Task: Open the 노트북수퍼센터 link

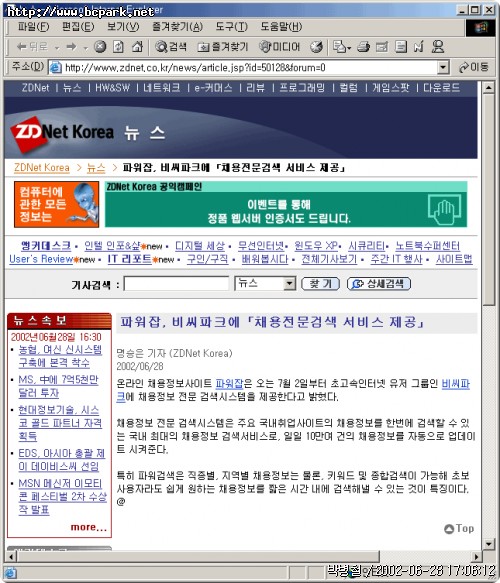Action: 427,246
